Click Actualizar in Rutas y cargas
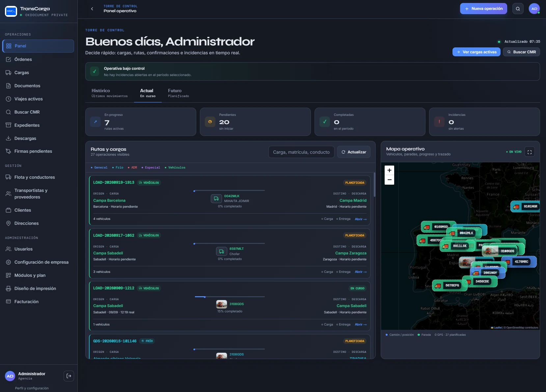 point(354,152)
